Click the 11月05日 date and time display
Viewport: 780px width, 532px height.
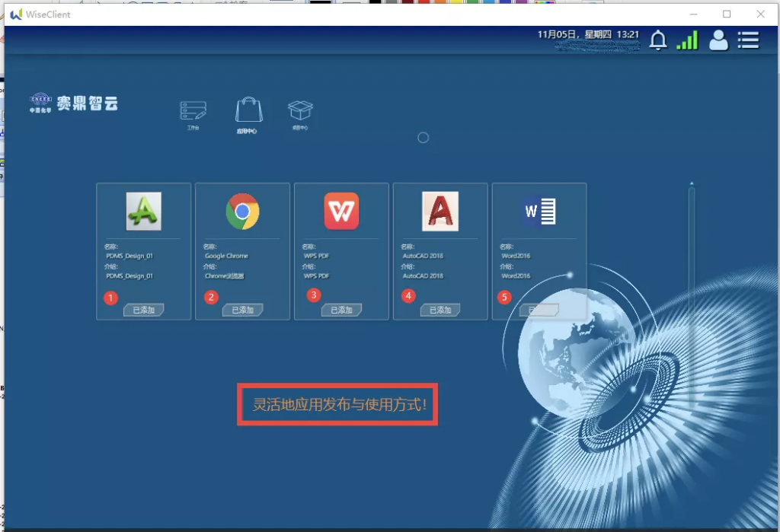click(588, 35)
